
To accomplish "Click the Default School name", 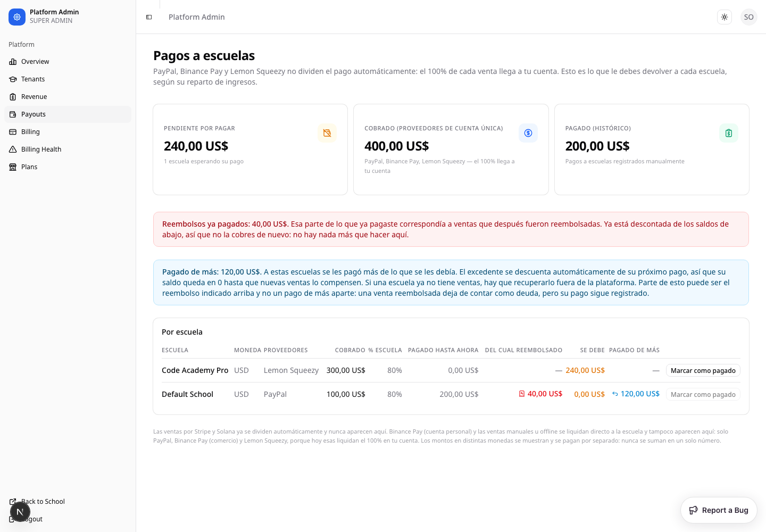I will coord(187,394).
